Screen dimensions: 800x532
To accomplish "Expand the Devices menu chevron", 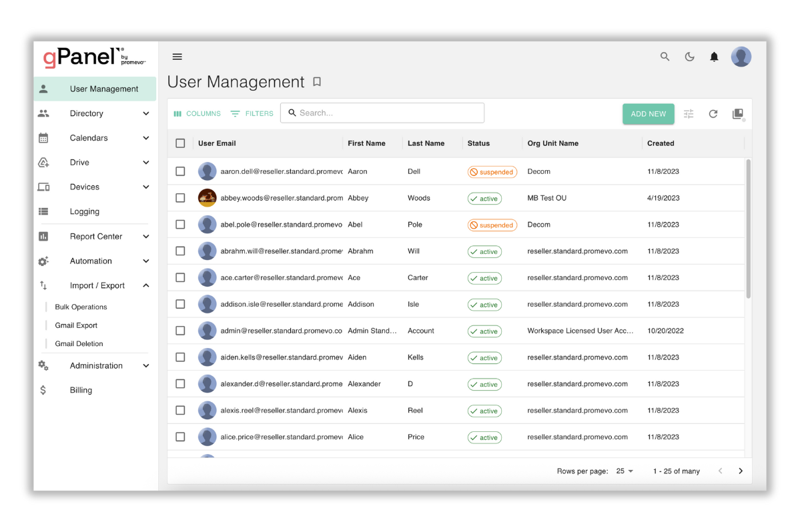I will [x=146, y=187].
